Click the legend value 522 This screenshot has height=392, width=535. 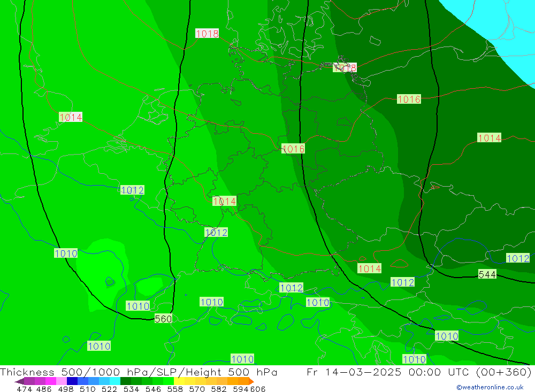click(109, 389)
